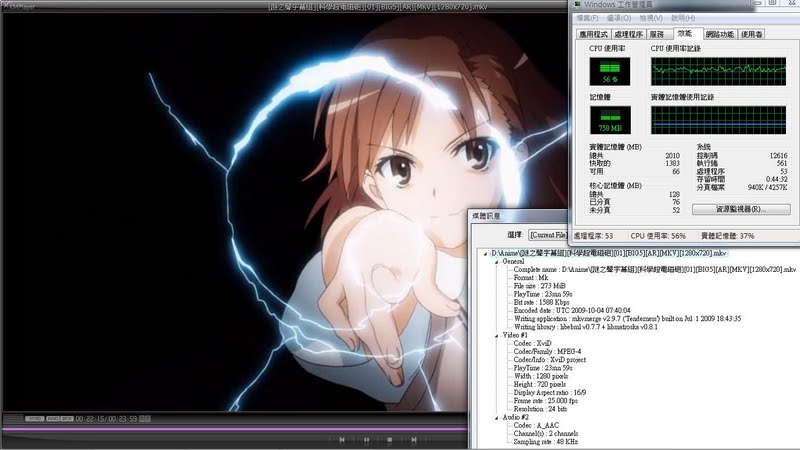Screen dimensions: 800x450
Task: Collapse the Video #1 node
Action: click(x=496, y=336)
